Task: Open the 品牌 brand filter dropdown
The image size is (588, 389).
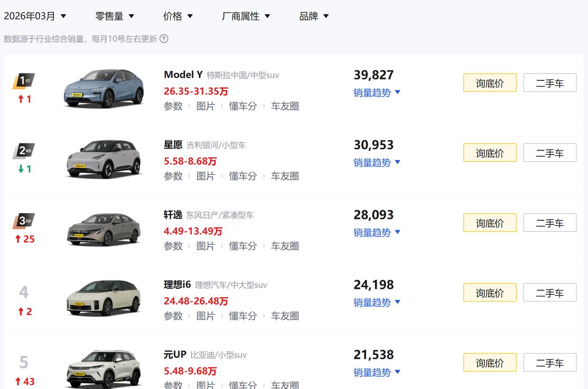Action: coord(314,15)
